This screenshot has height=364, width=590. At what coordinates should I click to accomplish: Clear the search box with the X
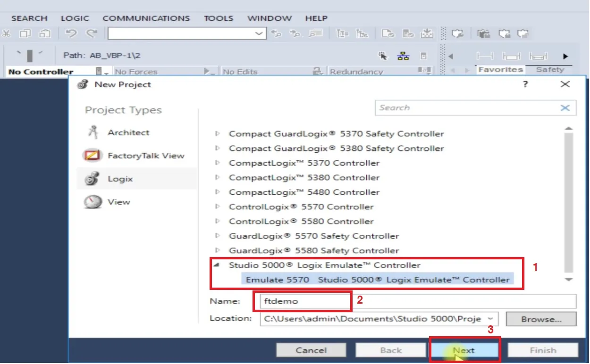[565, 108]
